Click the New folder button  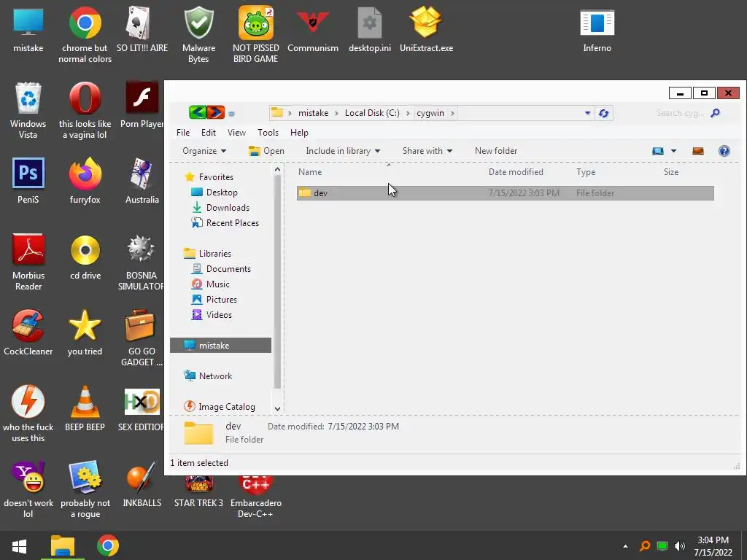point(496,151)
